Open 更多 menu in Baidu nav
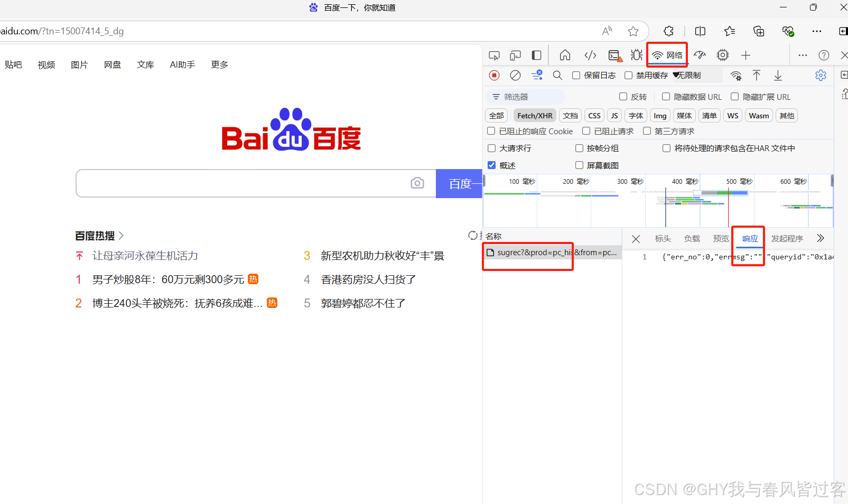 (x=220, y=64)
